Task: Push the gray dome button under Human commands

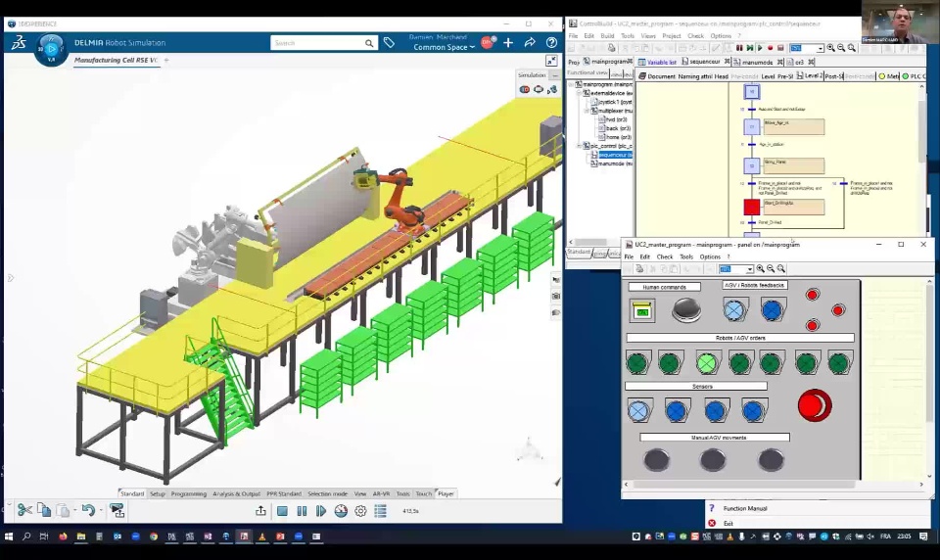Action: [x=686, y=310]
